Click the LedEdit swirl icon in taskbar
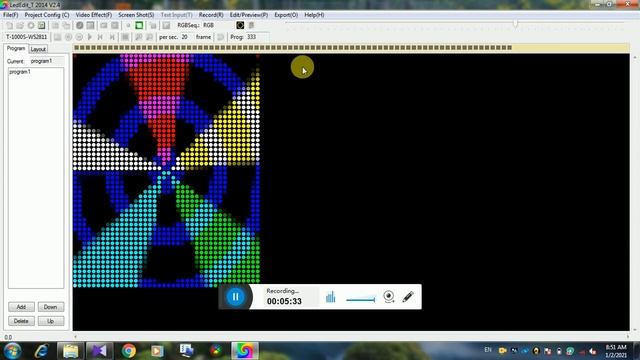Image resolution: width=640 pixels, height=360 pixels. tap(244, 351)
